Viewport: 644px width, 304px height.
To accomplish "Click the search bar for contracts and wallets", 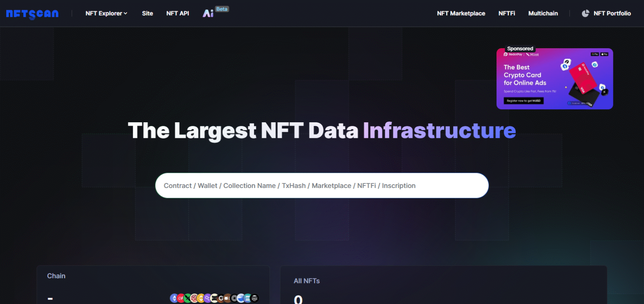I will pos(322,185).
